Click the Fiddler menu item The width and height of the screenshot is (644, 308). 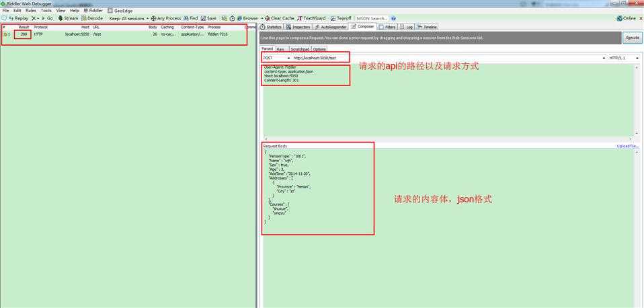(x=93, y=11)
